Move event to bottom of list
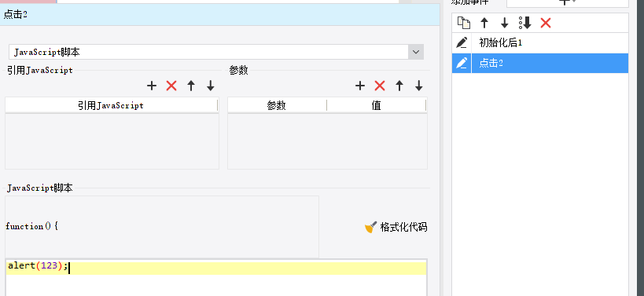The height and width of the screenshot is (296, 644). tap(525, 23)
